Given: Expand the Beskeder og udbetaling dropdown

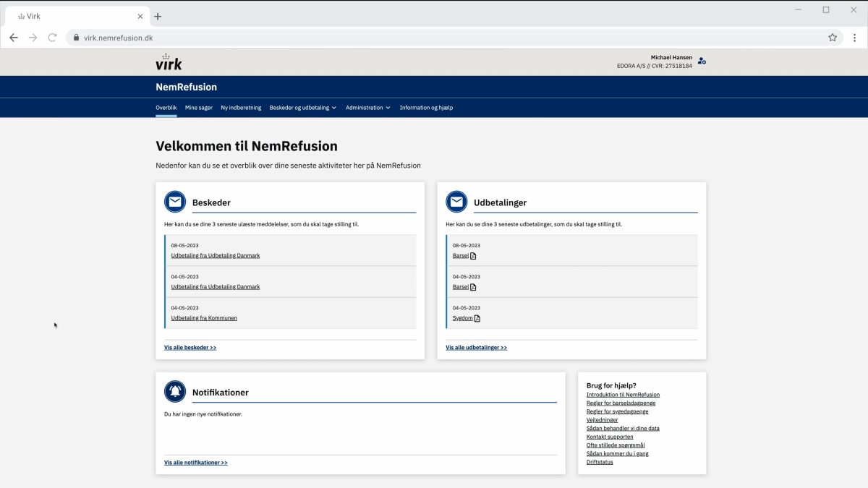Looking at the screenshot, I should 303,108.
